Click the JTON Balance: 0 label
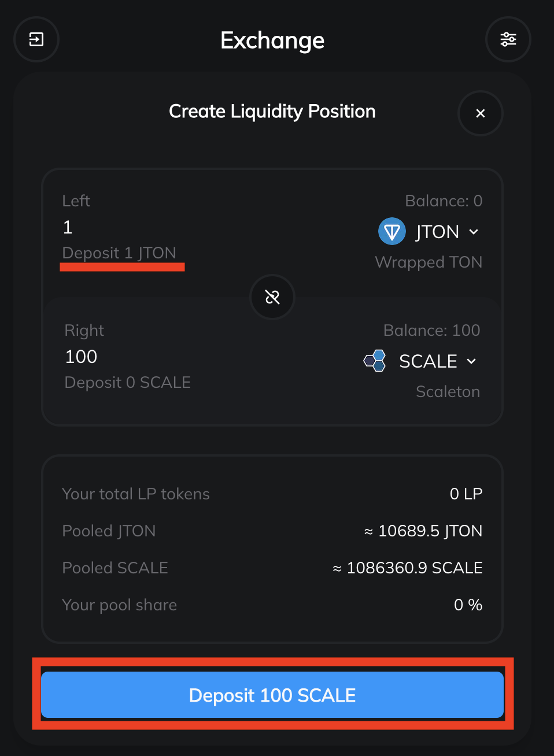 click(444, 201)
